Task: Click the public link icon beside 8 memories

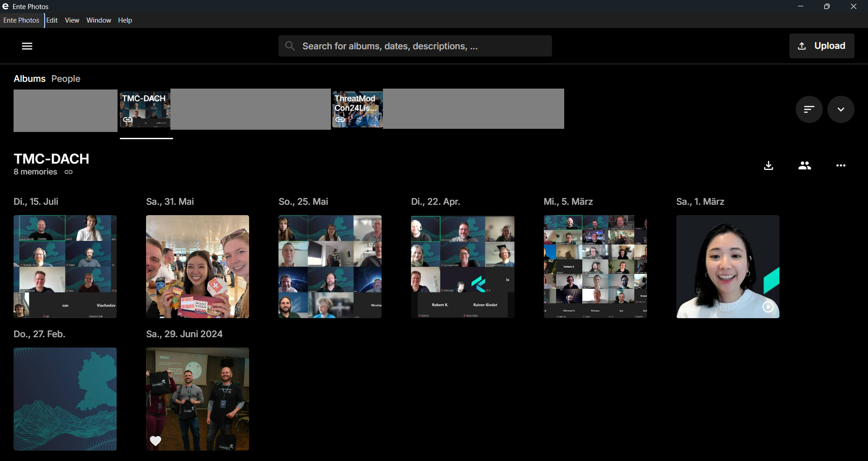Action: tap(69, 172)
